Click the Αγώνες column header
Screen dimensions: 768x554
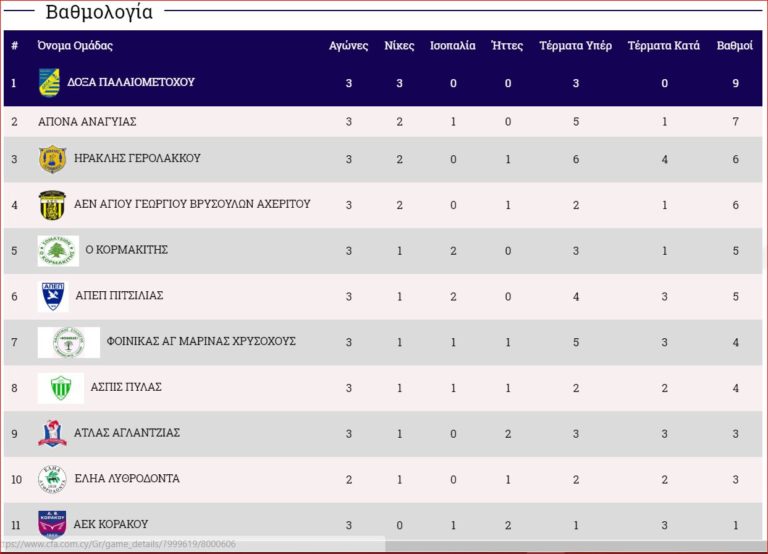(348, 46)
